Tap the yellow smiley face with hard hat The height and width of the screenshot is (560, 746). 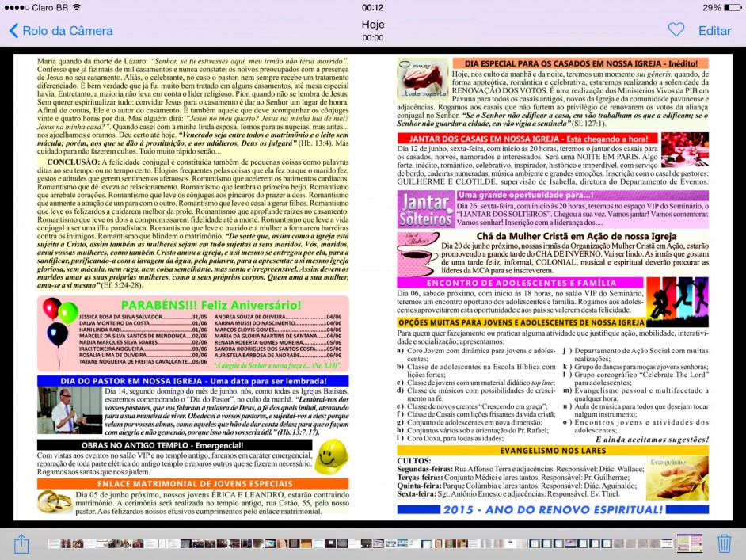pyautogui.click(x=332, y=455)
